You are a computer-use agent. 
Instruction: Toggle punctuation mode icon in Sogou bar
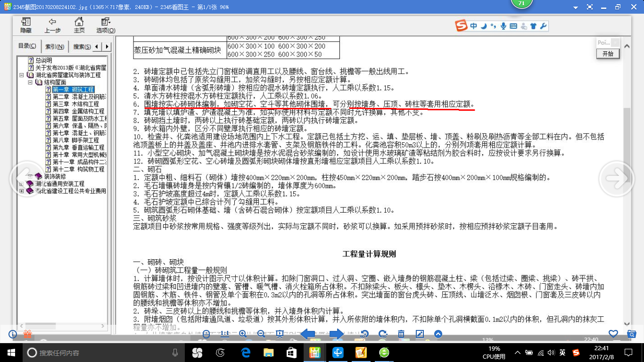[493, 26]
